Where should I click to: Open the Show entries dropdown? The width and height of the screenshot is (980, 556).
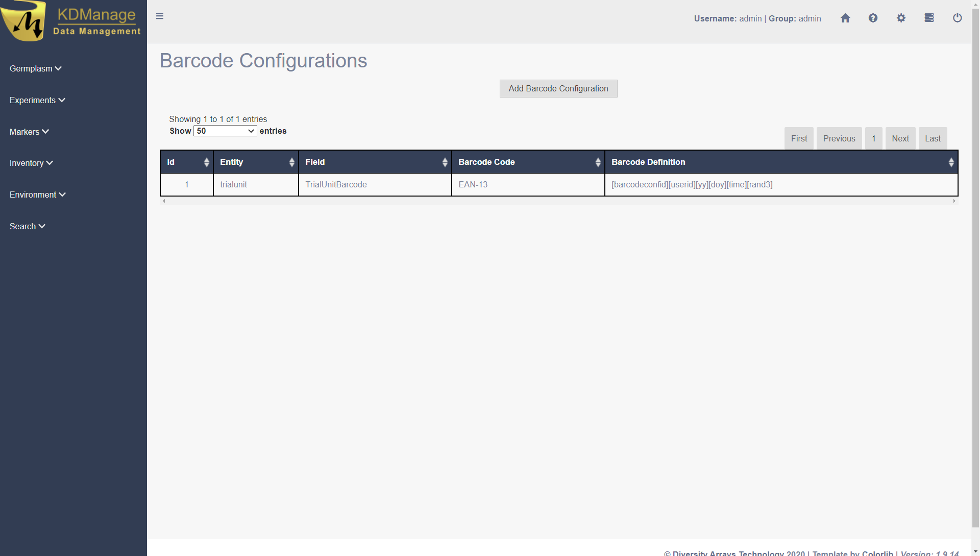coord(225,131)
